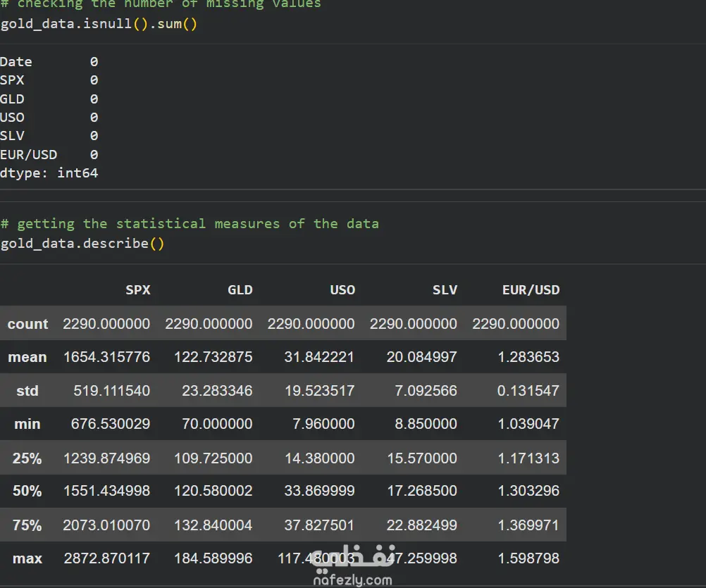This screenshot has height=588, width=706.
Task: Click the 'mean' row label
Action: (x=27, y=357)
